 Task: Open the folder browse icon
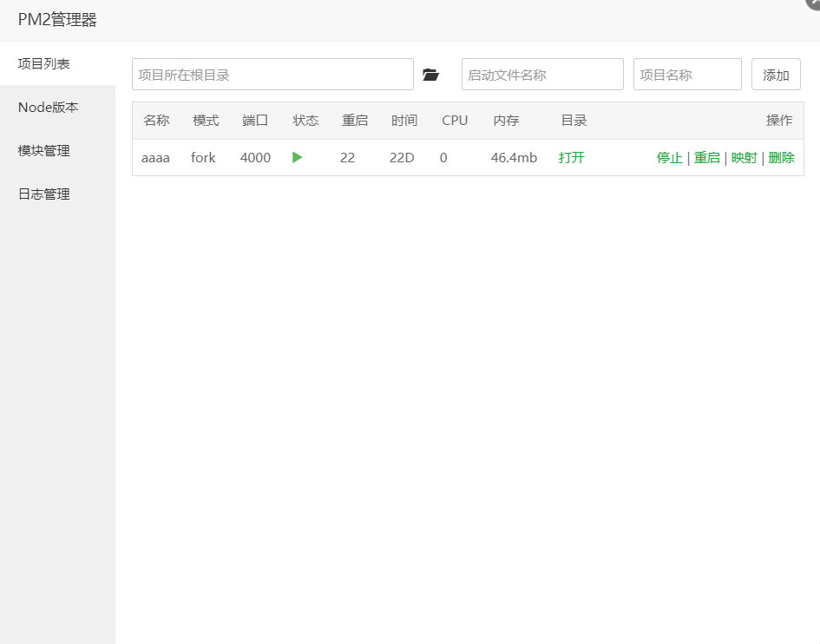pyautogui.click(x=430, y=75)
